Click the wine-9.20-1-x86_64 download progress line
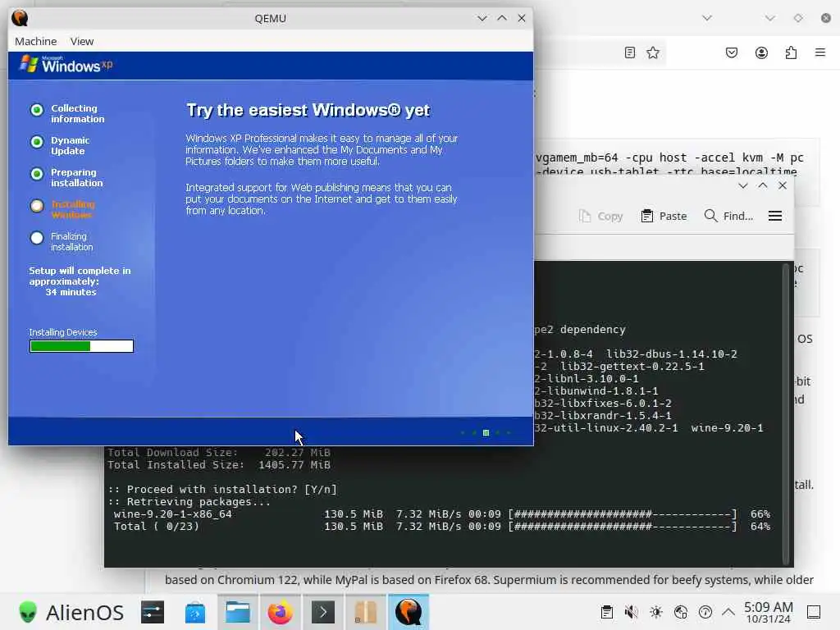 pos(441,514)
